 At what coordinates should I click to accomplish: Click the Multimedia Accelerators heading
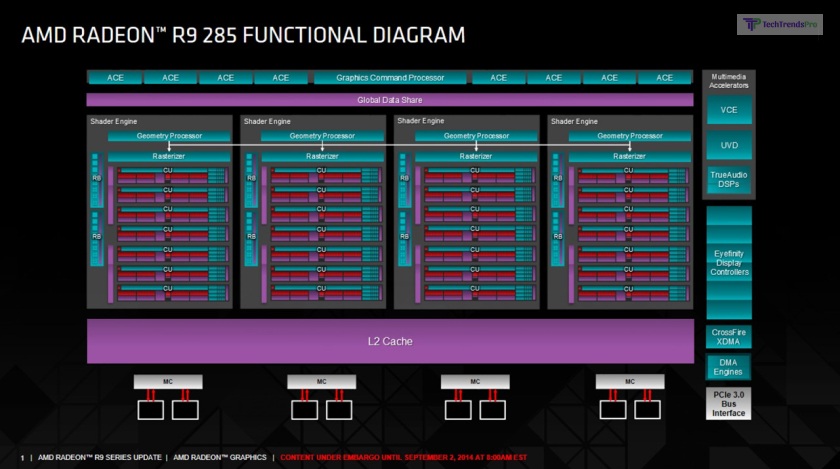(729, 81)
